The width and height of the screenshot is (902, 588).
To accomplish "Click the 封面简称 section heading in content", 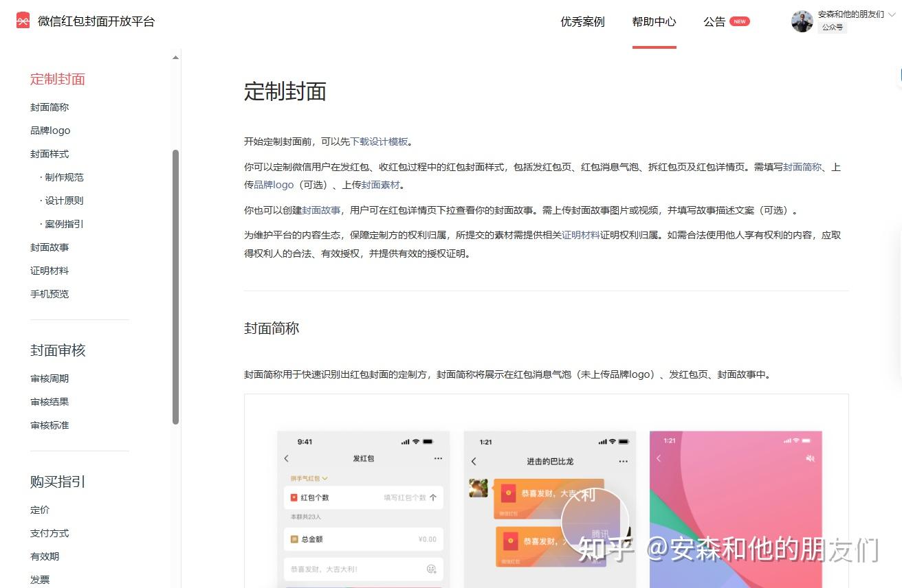I will pos(272,328).
